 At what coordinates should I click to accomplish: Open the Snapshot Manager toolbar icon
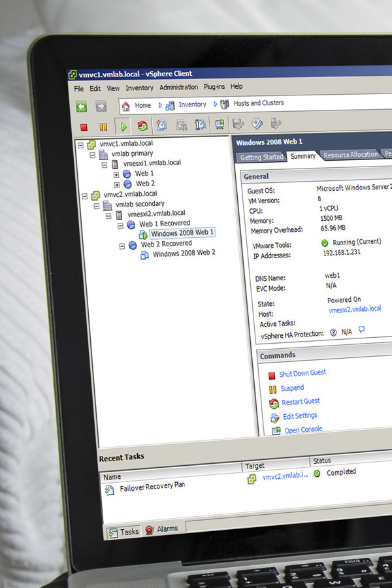201,125
